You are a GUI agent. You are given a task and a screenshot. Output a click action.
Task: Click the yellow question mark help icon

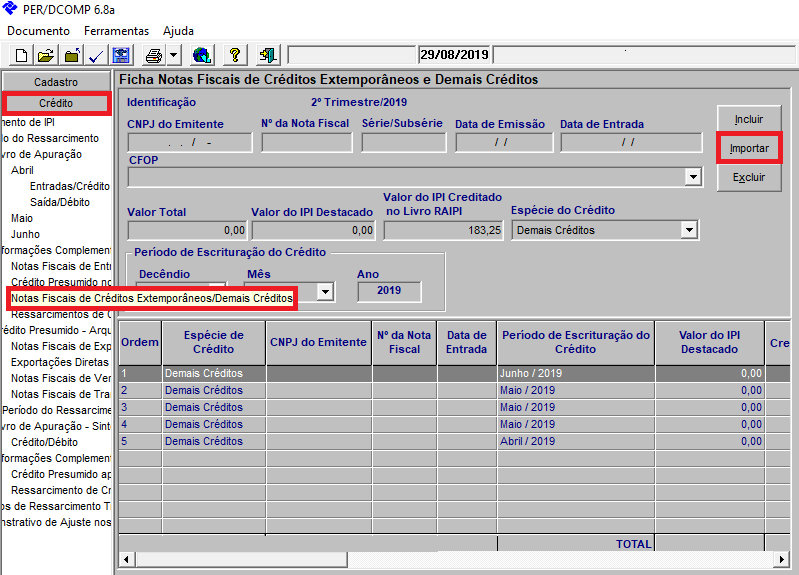[235, 55]
